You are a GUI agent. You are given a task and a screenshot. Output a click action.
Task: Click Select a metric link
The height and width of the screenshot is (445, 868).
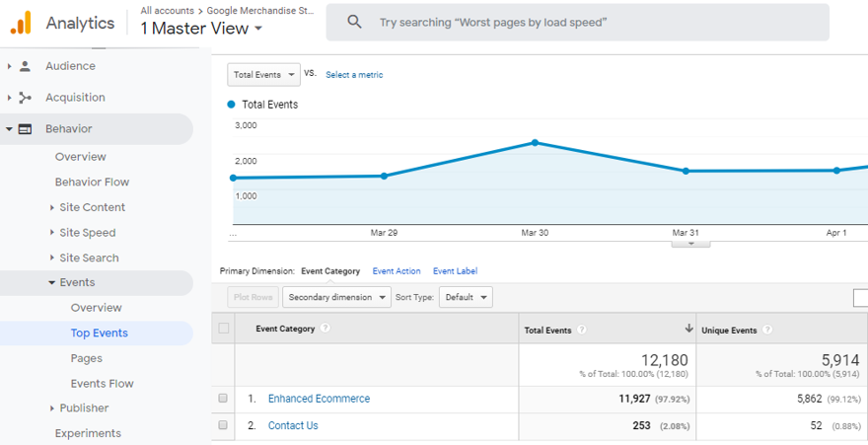354,75
